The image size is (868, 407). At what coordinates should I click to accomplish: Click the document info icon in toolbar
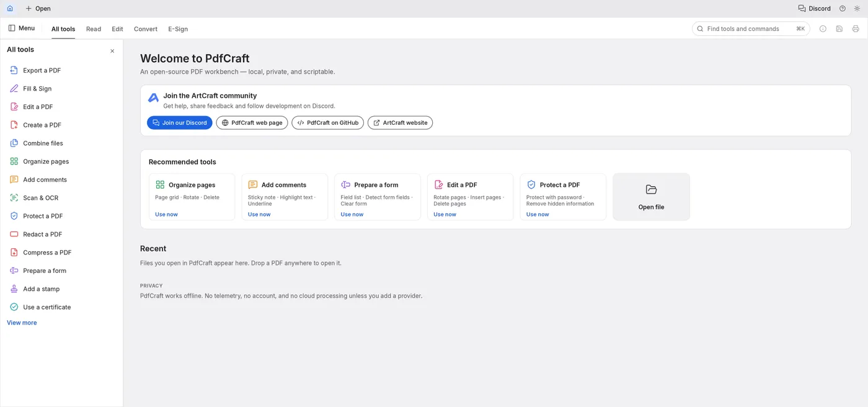(823, 29)
